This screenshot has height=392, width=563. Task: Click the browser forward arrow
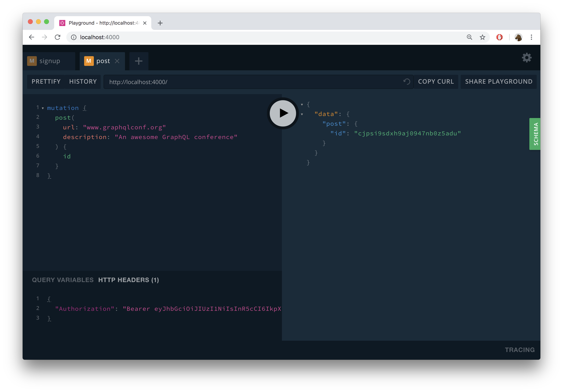pyautogui.click(x=44, y=37)
